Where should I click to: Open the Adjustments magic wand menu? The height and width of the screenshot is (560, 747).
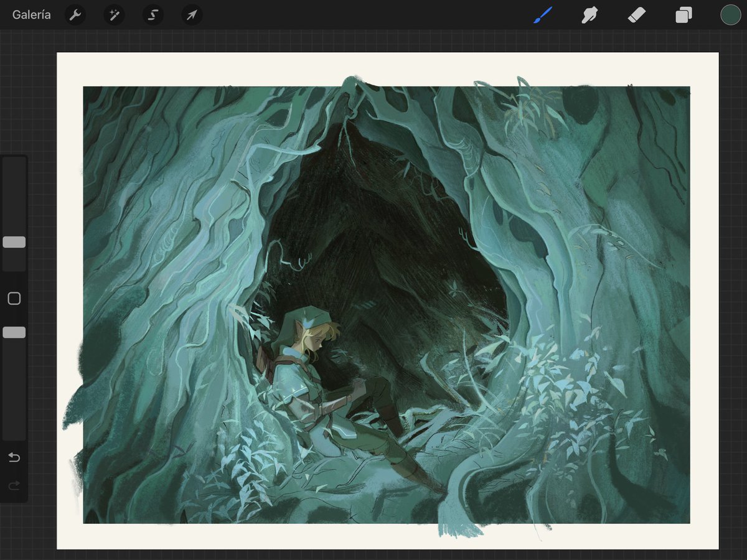pos(114,14)
